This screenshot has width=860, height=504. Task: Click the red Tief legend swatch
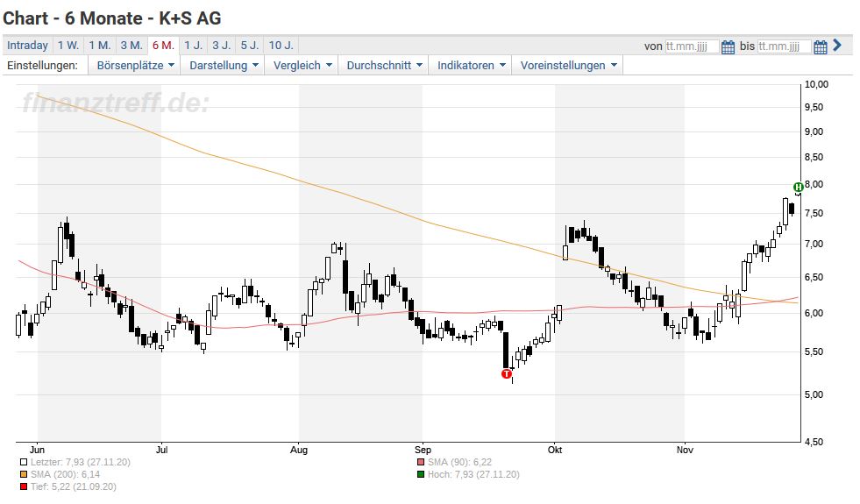[x=23, y=486]
